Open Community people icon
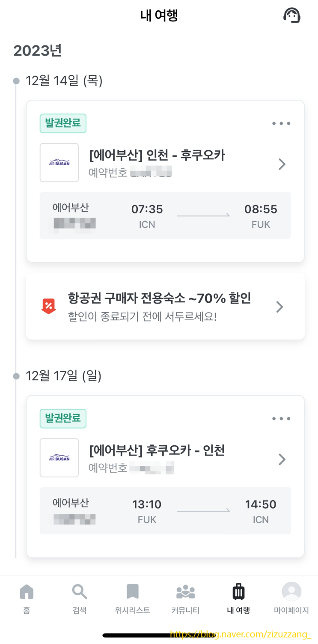Viewport: 318px width, 644px height. (x=185, y=592)
